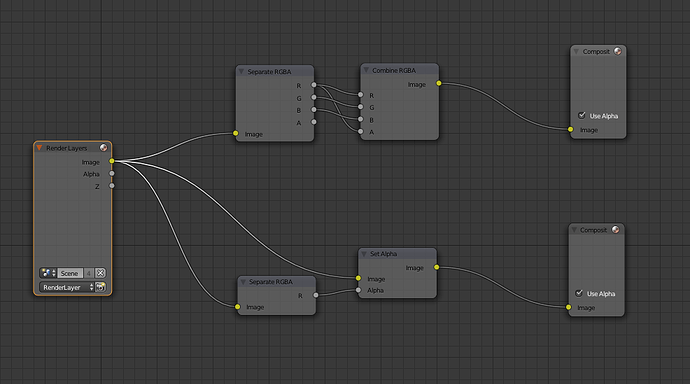Collapse the upper Composite node
Viewport: 690px width, 384px height.
(x=576, y=51)
